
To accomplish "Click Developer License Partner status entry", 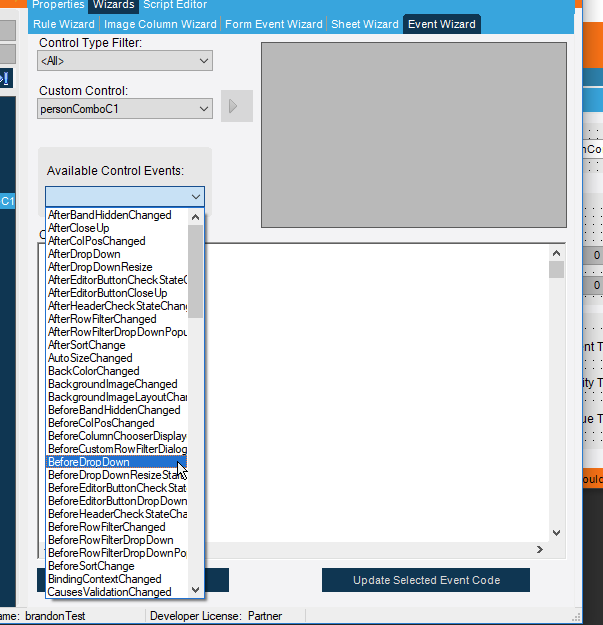I will click(x=216, y=616).
